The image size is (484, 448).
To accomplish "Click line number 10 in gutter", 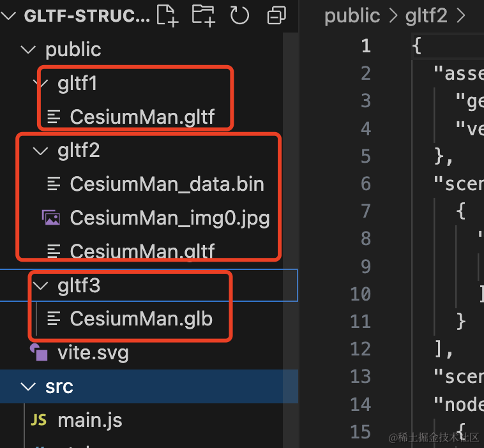I will click(361, 294).
